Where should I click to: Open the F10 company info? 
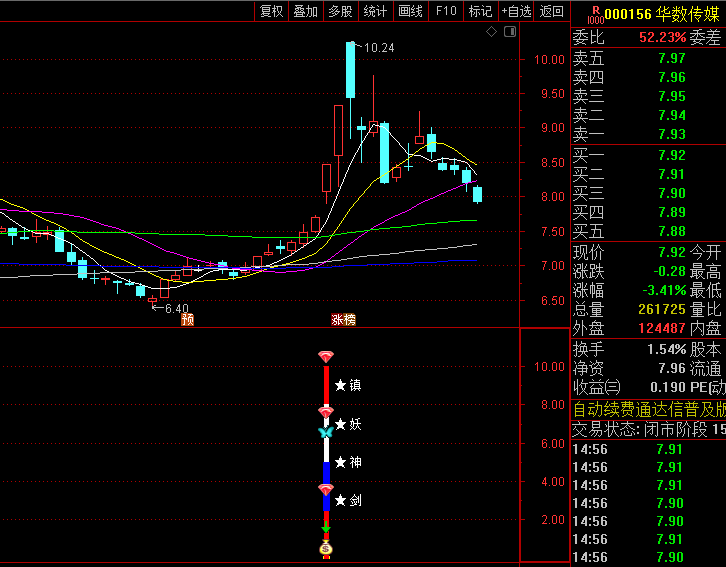[x=446, y=11]
